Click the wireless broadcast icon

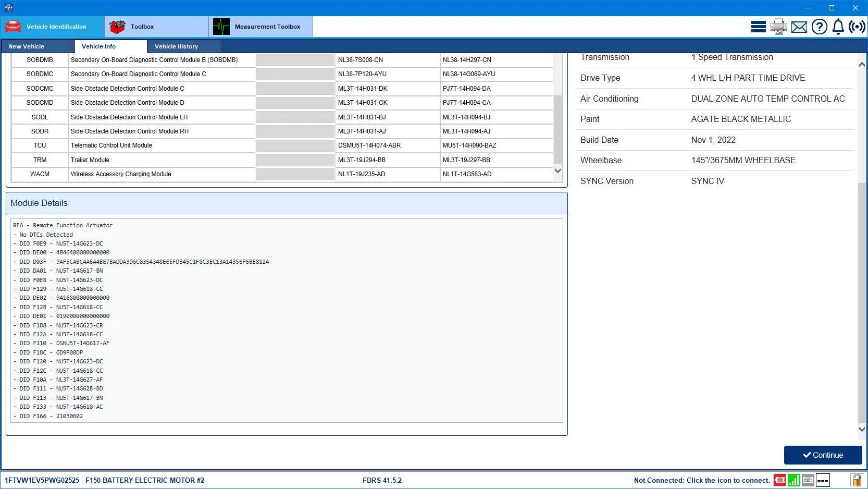857,27
